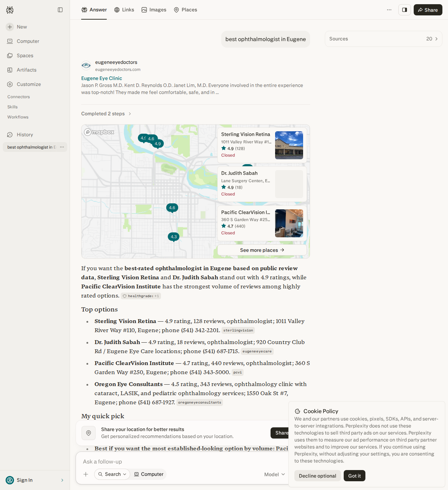
Task: Switch to the Places tab
Action: (185, 10)
